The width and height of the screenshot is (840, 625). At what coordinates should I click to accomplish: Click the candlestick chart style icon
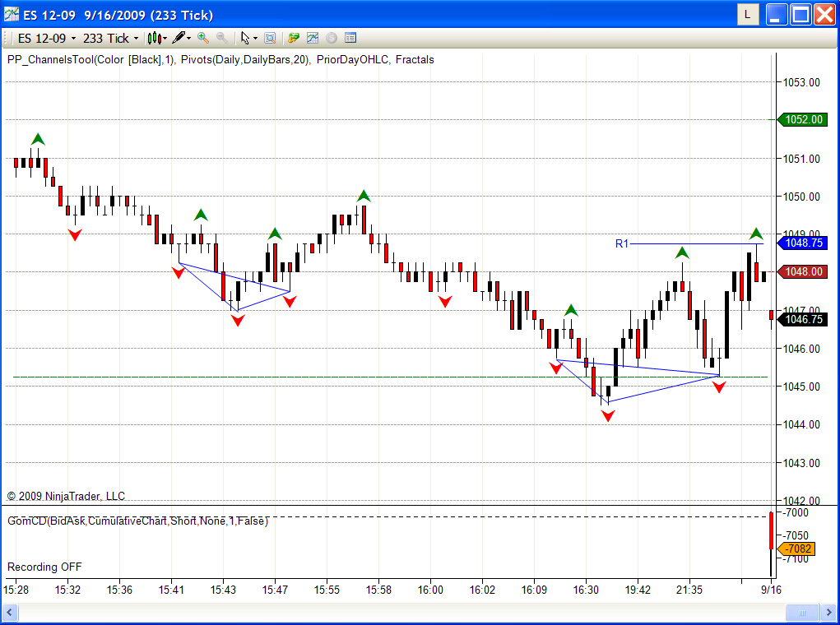click(155, 38)
